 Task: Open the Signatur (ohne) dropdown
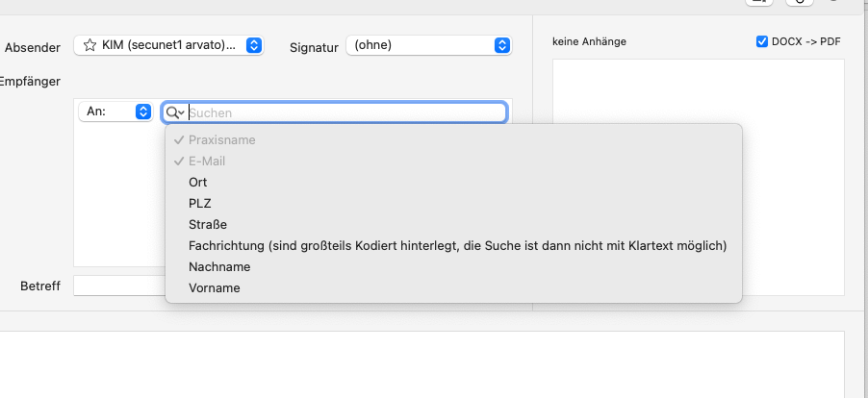(x=429, y=45)
